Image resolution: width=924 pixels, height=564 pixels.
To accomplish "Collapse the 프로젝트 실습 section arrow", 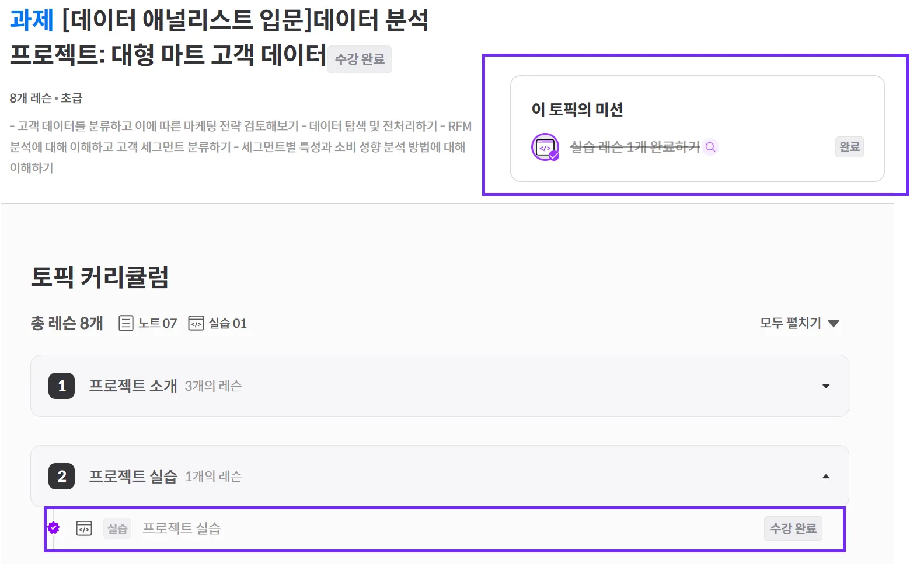I will (825, 477).
